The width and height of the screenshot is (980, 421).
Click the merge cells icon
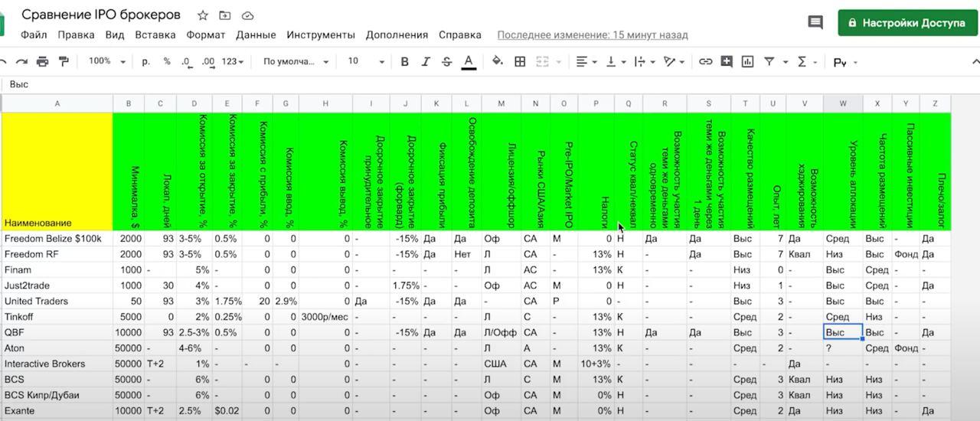click(x=543, y=62)
